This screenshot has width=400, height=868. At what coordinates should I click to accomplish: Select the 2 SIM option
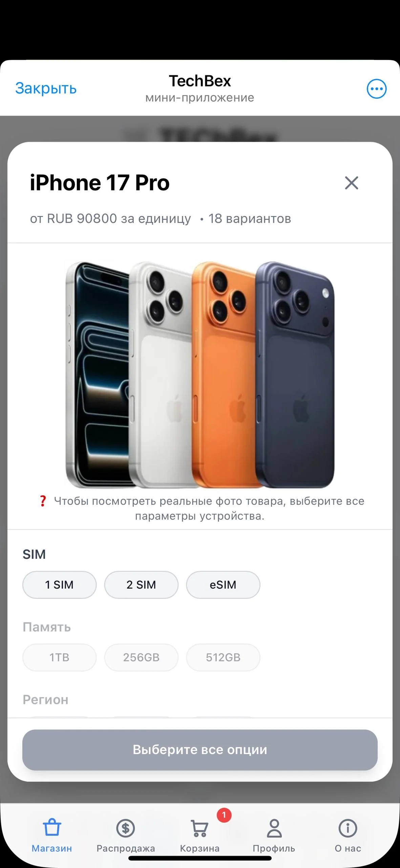[x=141, y=585]
